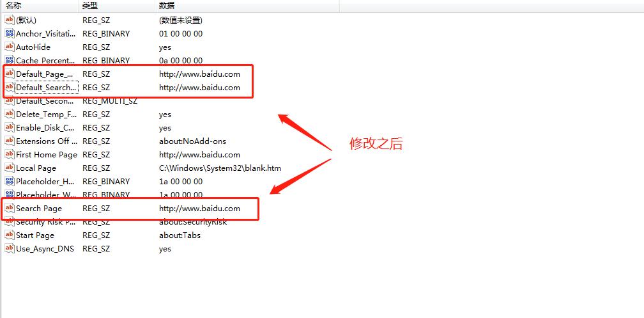This screenshot has width=644, height=318.
Task: Select the Security Risk P... name
Action: click(x=45, y=222)
